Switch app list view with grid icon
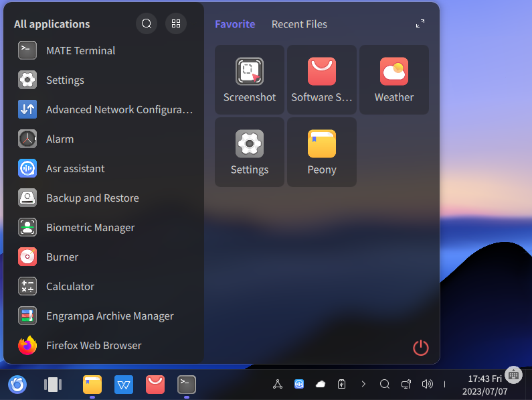This screenshot has width=532, height=400. click(176, 23)
